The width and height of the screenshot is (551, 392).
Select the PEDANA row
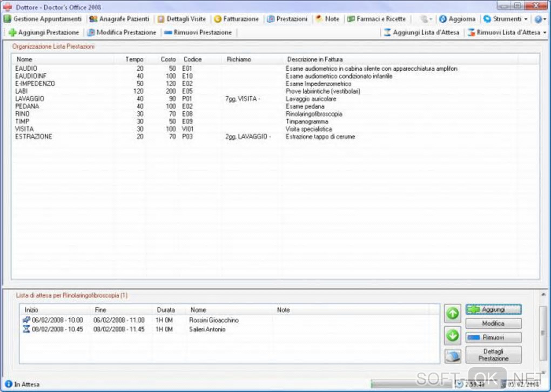tap(275, 106)
